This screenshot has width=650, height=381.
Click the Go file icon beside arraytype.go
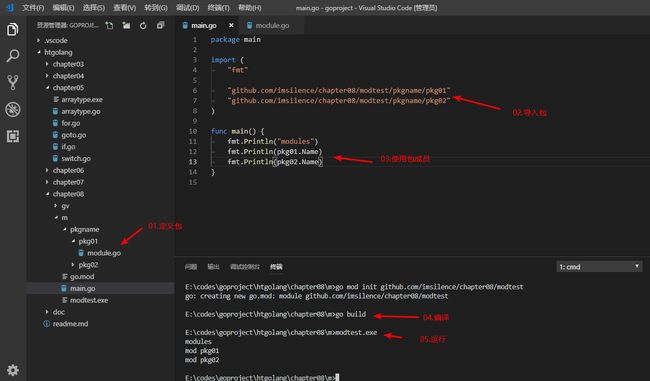pos(55,111)
